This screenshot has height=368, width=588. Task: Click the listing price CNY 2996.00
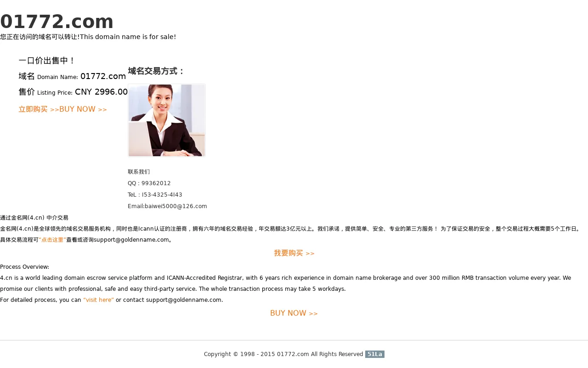click(x=101, y=92)
